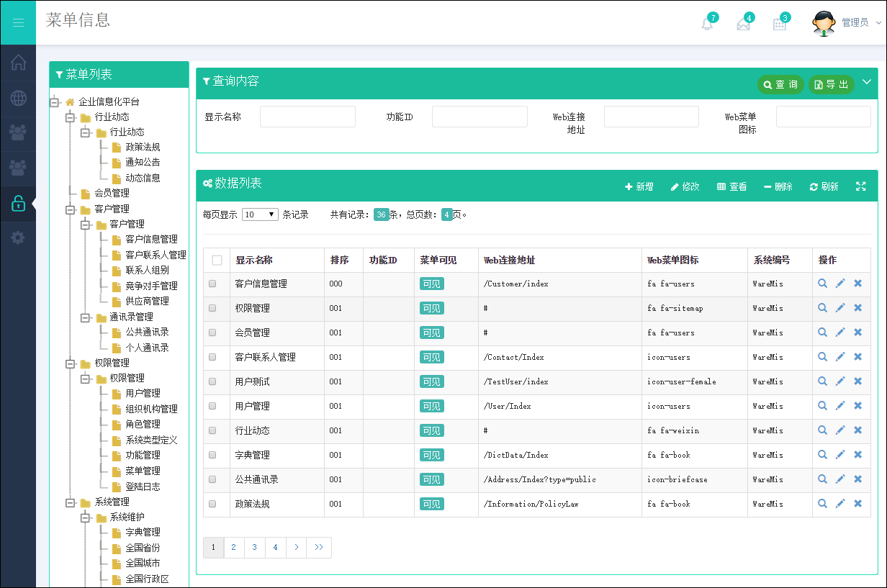
Task: Collapse the top-level 权限管理 tree folder
Action: [x=70, y=363]
